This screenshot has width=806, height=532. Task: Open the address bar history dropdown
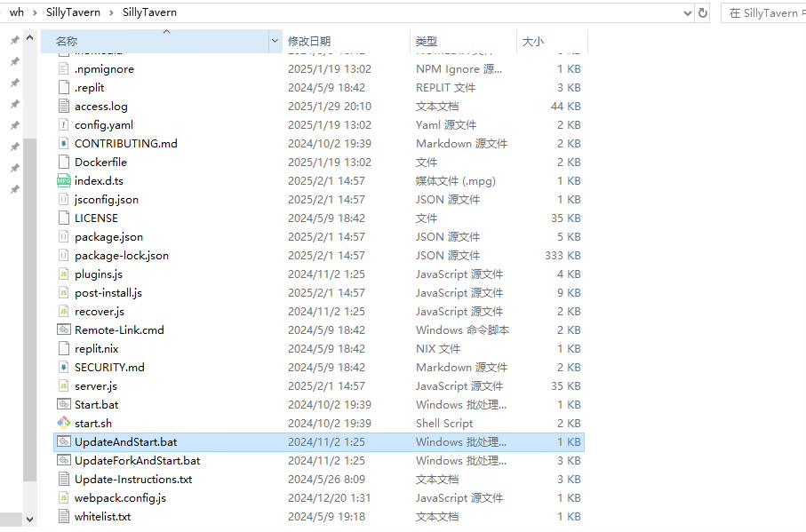[x=687, y=13]
